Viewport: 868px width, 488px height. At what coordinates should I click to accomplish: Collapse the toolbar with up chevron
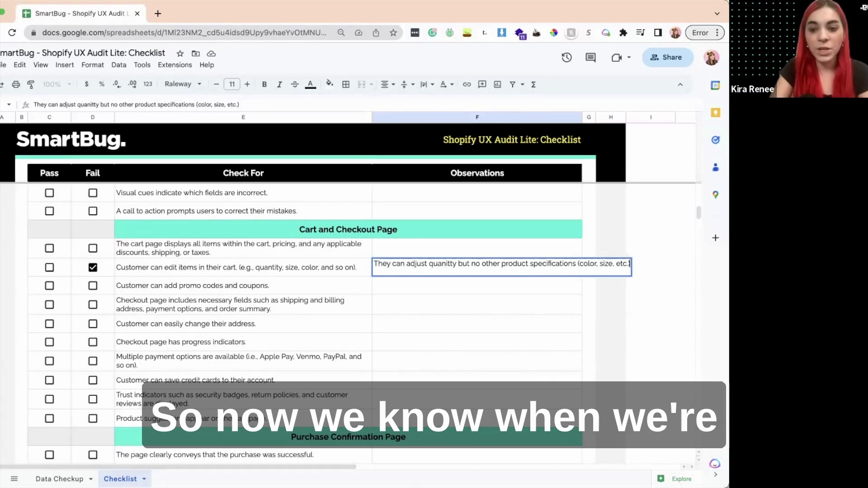point(680,84)
